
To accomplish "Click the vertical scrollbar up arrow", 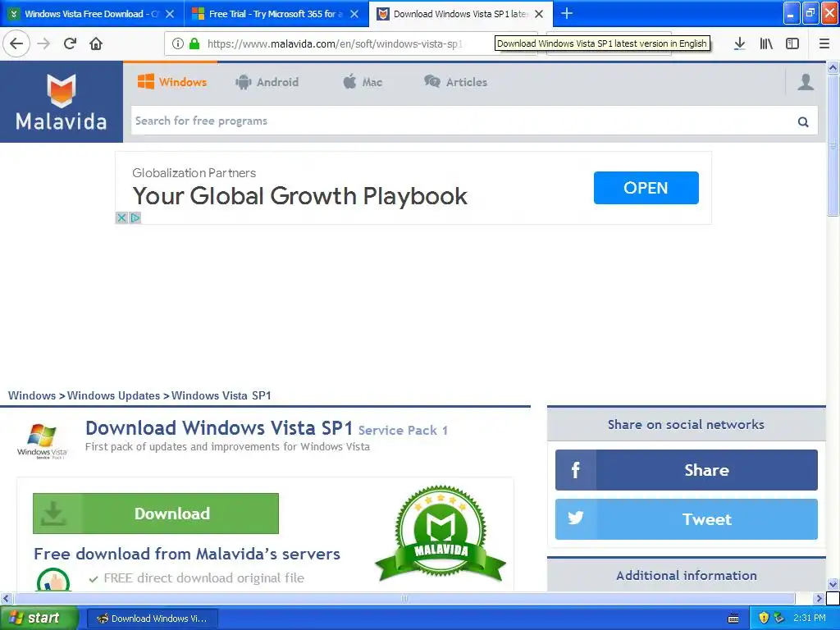I will pyautogui.click(x=833, y=67).
